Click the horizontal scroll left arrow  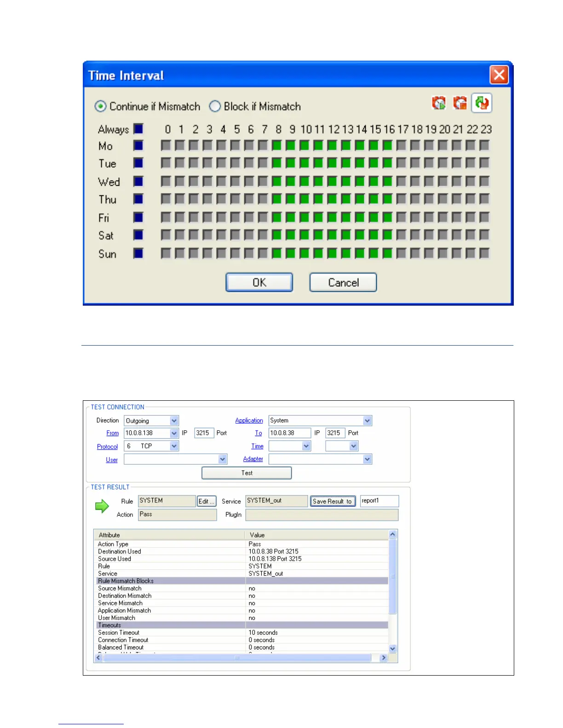point(98,658)
